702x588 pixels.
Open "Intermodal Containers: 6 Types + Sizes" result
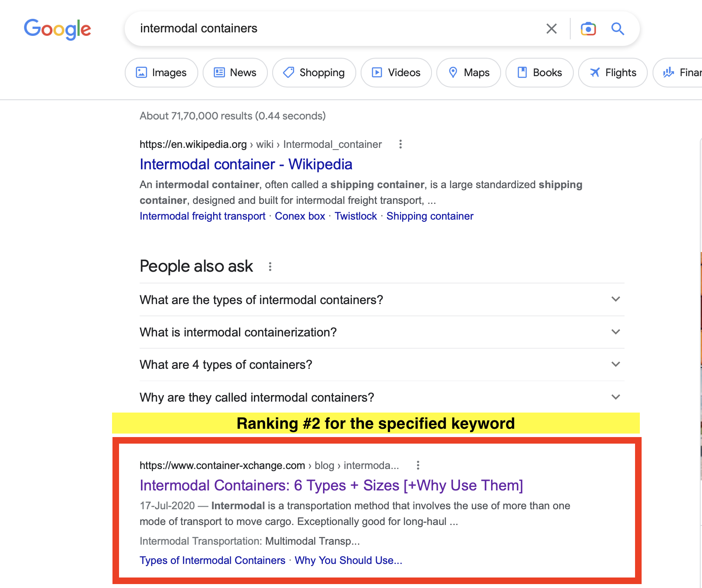coord(331,486)
